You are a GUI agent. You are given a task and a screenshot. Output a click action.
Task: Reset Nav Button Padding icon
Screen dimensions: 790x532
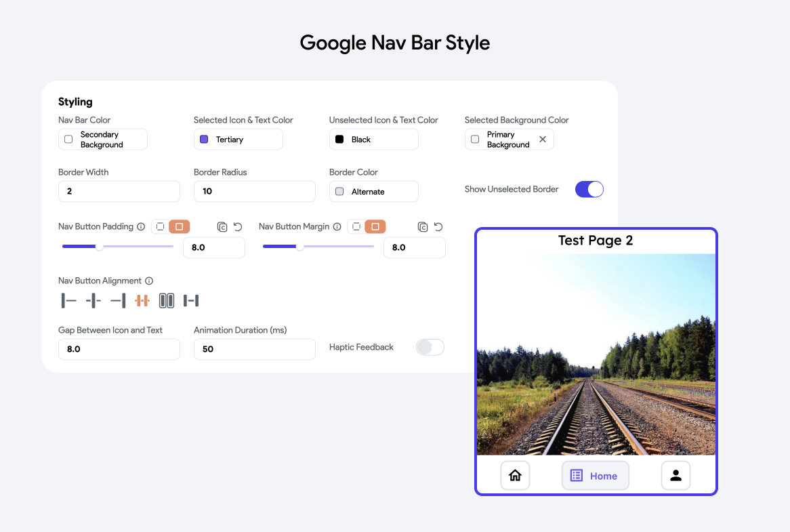238,227
